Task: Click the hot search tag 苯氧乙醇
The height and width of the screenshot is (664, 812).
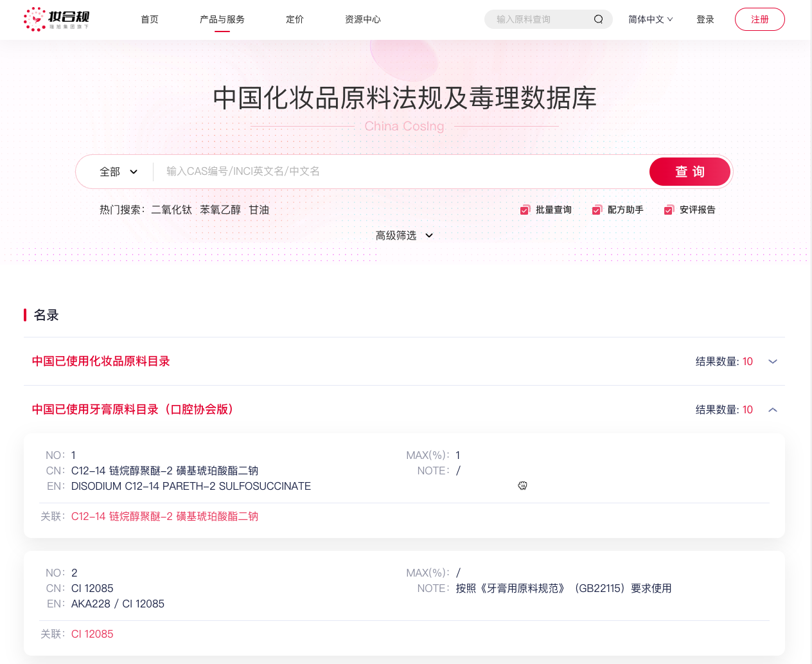Action: pyautogui.click(x=220, y=210)
